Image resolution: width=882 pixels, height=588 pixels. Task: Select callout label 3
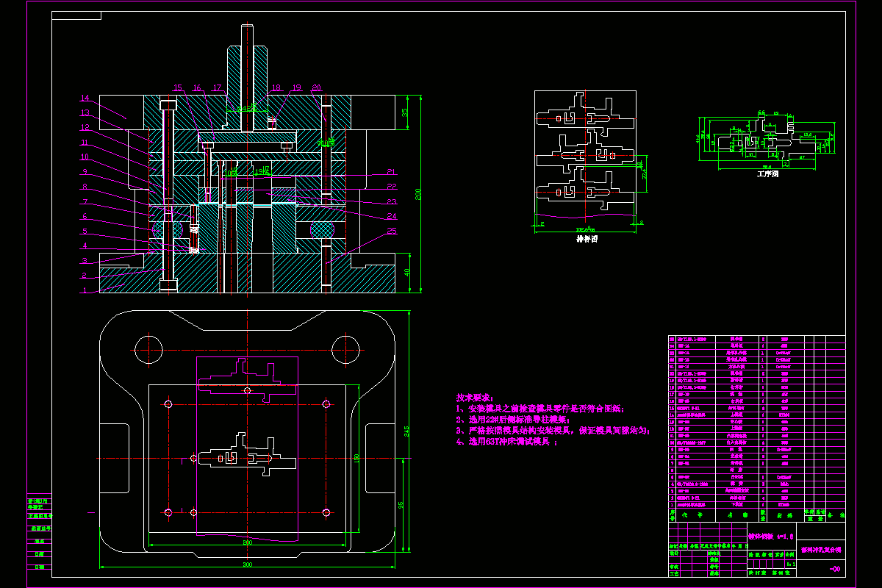[x=85, y=261]
